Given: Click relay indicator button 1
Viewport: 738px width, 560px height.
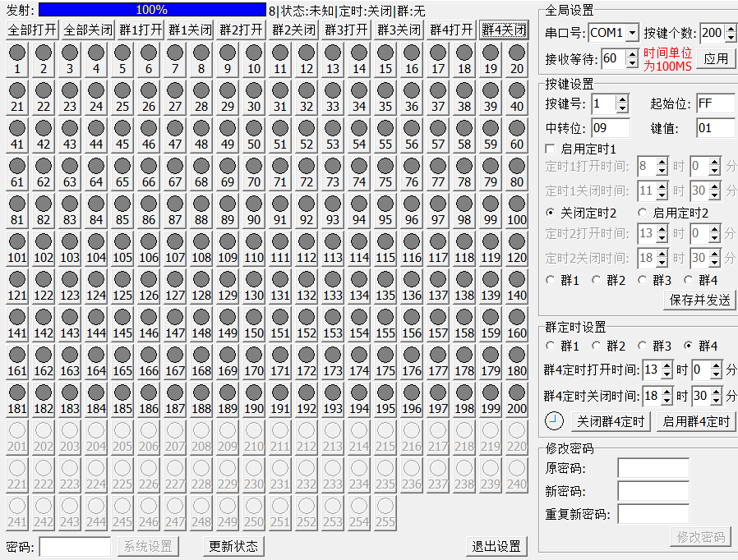Looking at the screenshot, I should [x=17, y=60].
